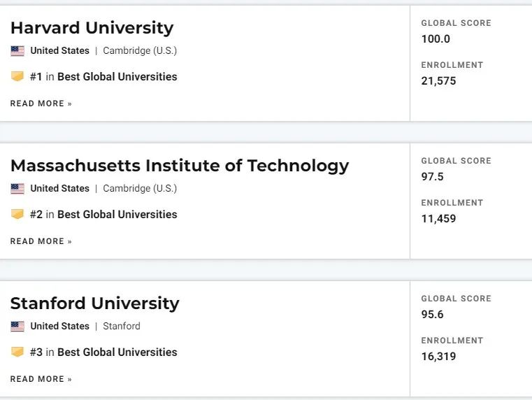This screenshot has height=400, width=532.
Task: Click the US flag icon under Massachusetts Institute of Technology
Action: [17, 189]
